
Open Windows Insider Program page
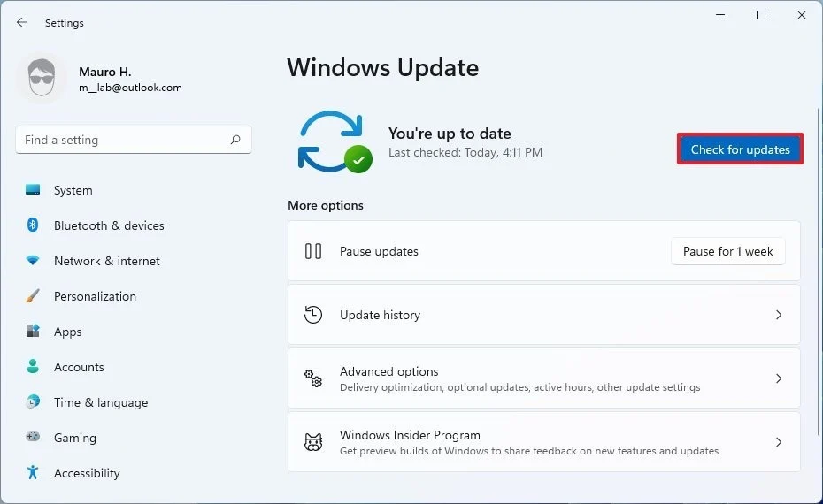[543, 442]
